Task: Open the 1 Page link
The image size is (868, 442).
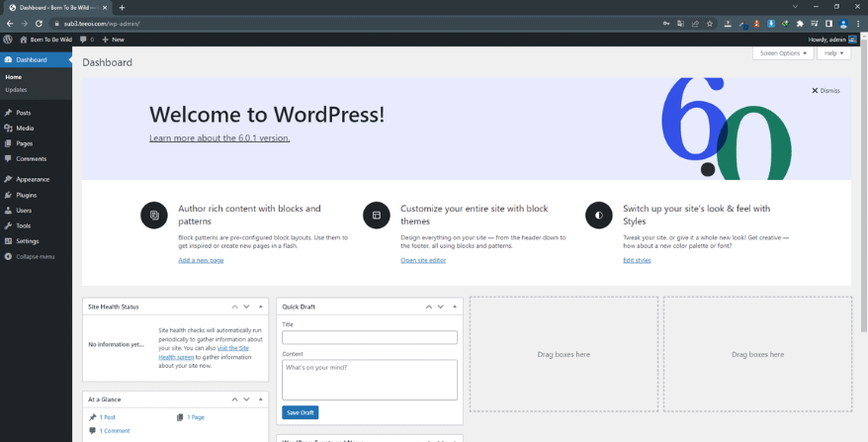Action: click(x=196, y=417)
